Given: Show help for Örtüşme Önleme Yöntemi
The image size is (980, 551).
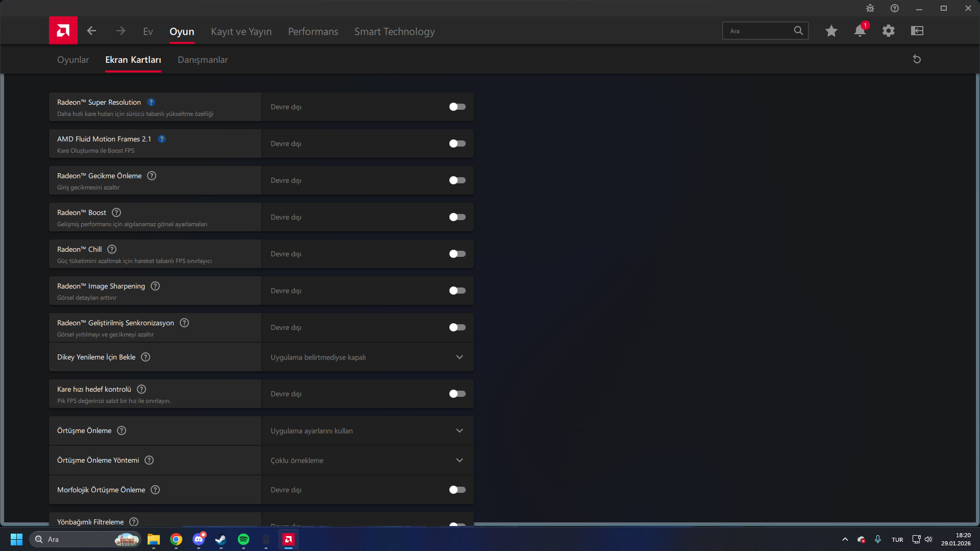Looking at the screenshot, I should coord(149,460).
